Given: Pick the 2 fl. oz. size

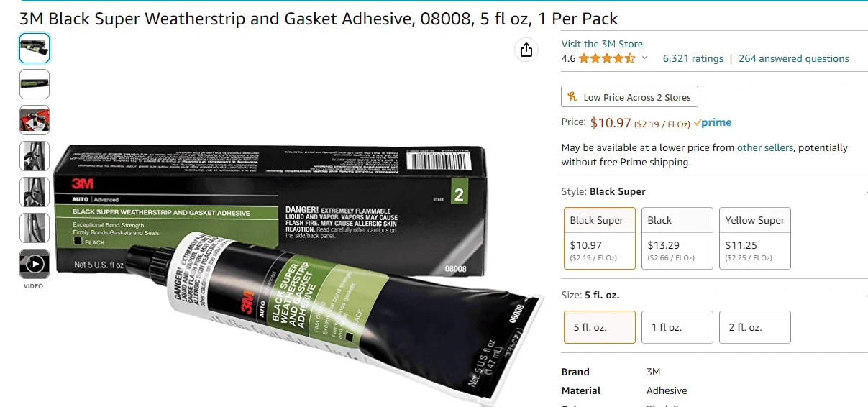Looking at the screenshot, I should (755, 327).
